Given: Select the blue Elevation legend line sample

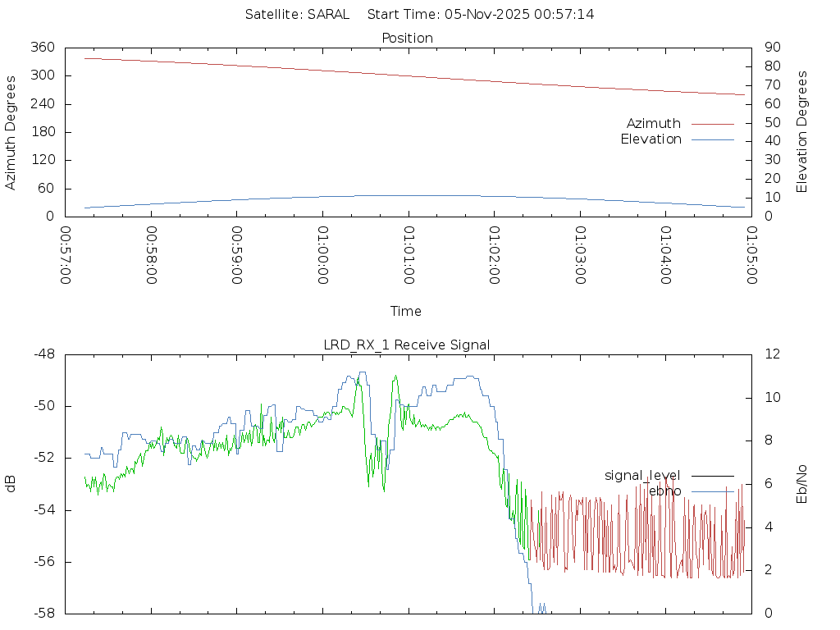Looking at the screenshot, I should coord(712,139).
